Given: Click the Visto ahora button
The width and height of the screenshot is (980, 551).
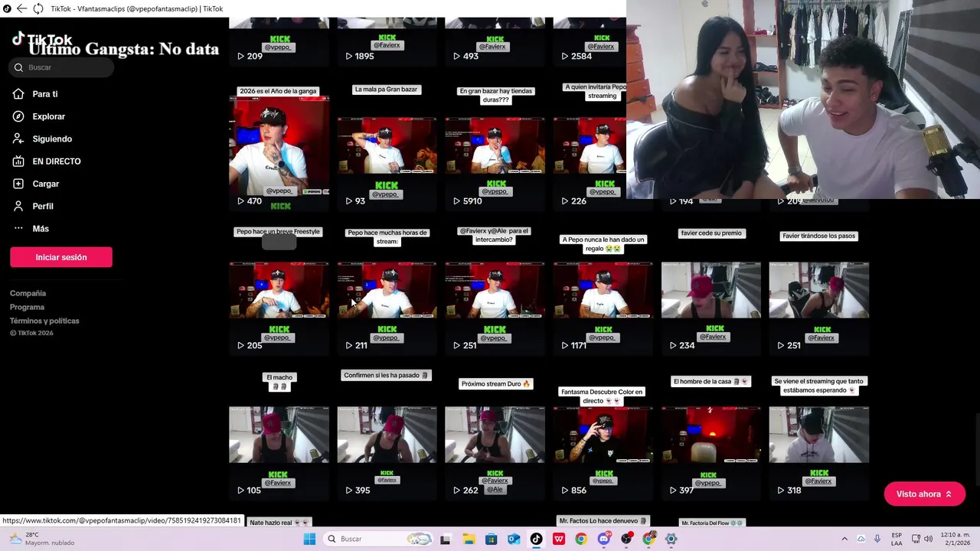Looking at the screenshot, I should coord(924,494).
